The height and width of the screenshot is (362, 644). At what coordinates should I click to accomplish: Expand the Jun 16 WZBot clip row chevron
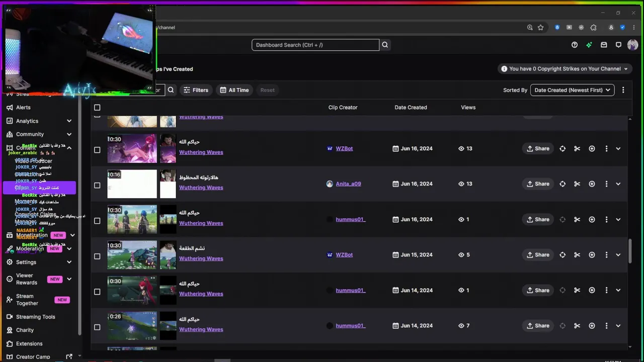(618, 149)
